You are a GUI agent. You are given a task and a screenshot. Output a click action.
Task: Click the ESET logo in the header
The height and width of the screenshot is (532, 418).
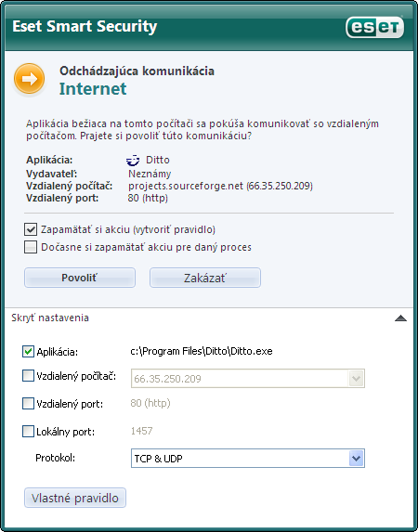(374, 28)
